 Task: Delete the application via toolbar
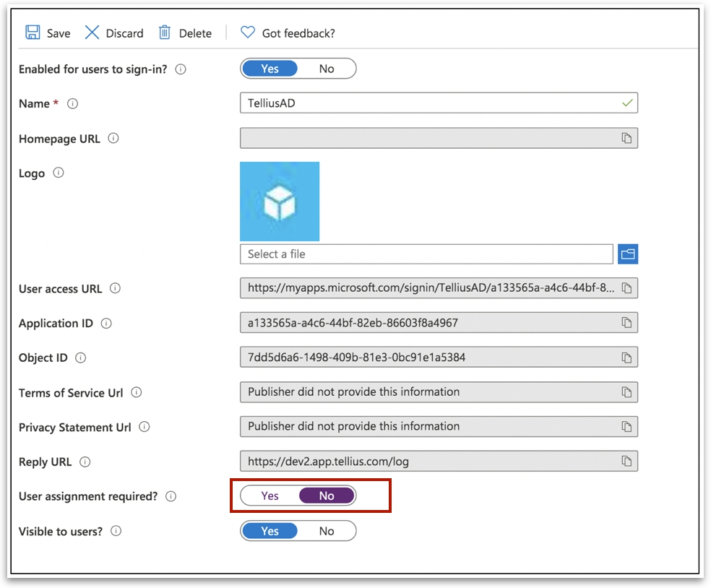click(186, 33)
